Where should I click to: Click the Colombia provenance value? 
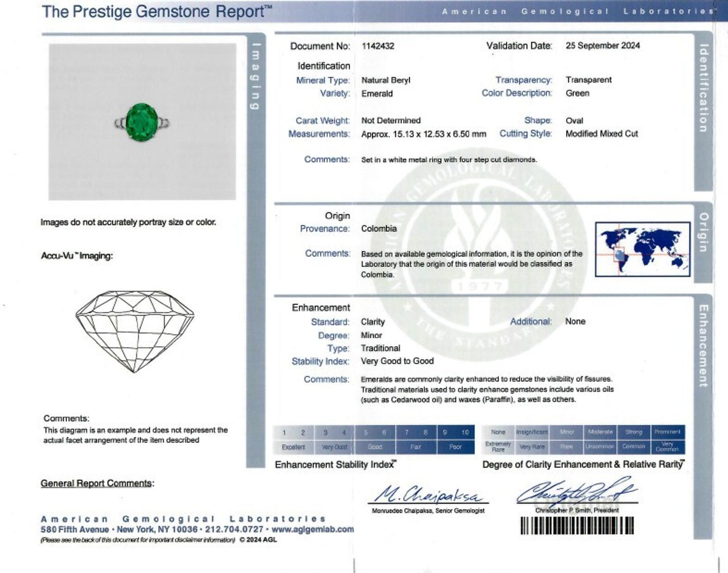(379, 228)
